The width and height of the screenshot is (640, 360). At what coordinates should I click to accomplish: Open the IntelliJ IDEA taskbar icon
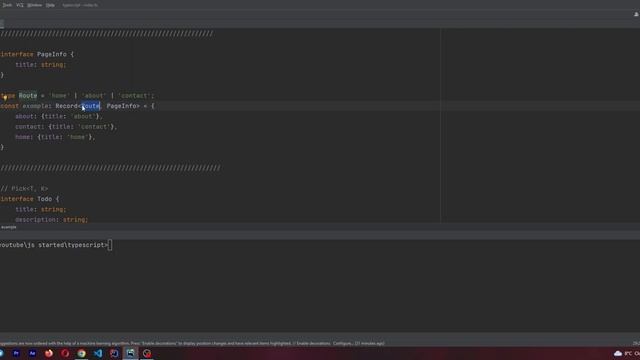point(114,353)
